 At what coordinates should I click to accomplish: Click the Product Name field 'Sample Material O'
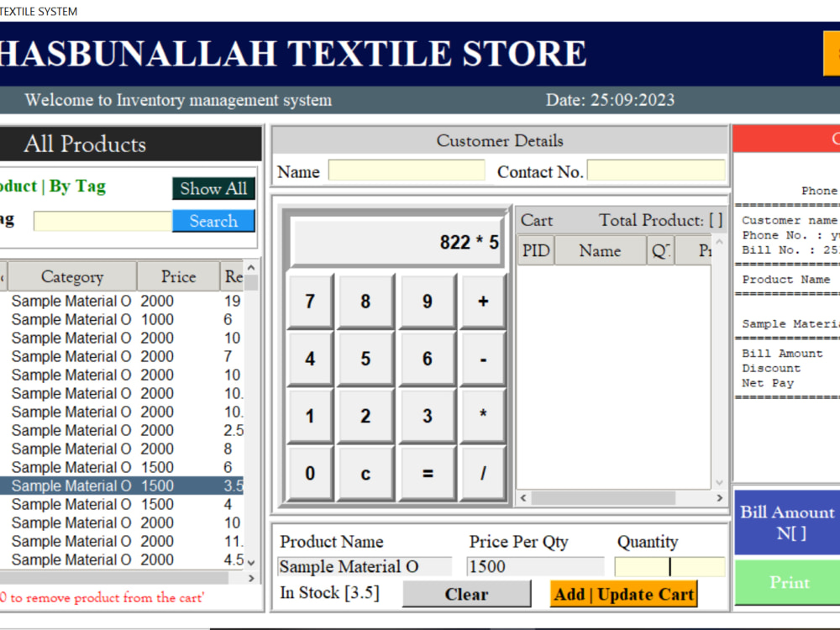(365, 566)
